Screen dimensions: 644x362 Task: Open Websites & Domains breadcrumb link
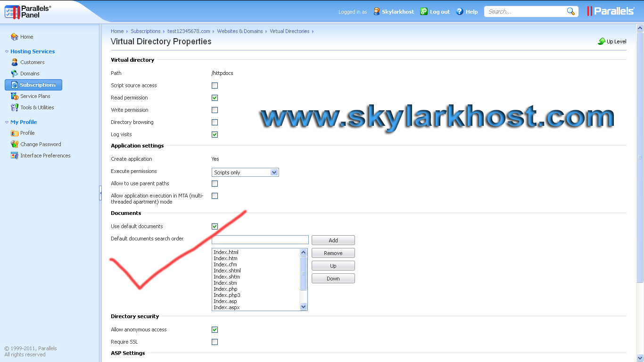click(x=240, y=31)
